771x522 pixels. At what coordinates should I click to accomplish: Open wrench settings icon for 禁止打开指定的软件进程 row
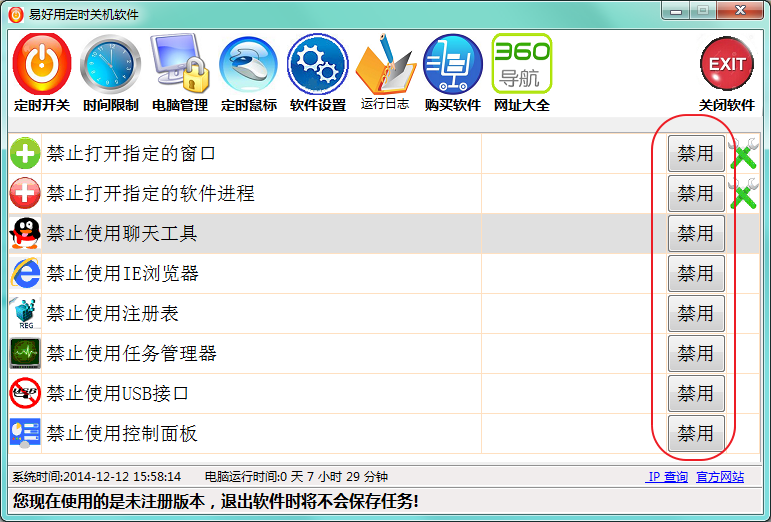click(743, 193)
